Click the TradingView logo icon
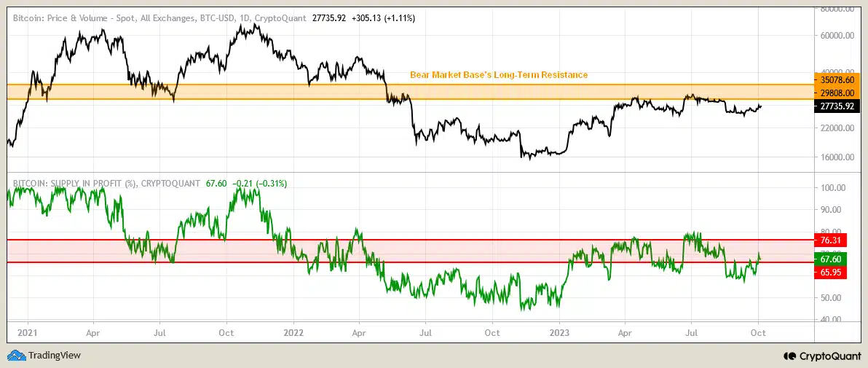Image resolution: width=868 pixels, height=368 pixels. coord(15,356)
